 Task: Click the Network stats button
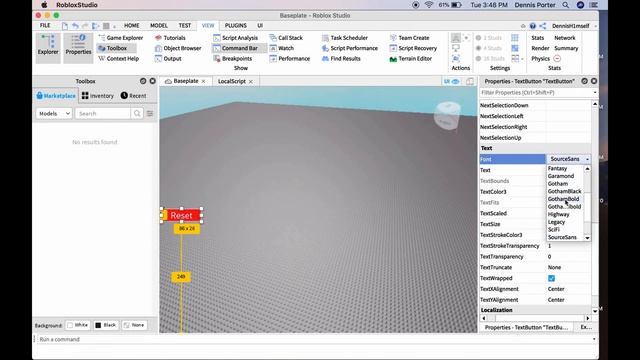[x=564, y=38]
